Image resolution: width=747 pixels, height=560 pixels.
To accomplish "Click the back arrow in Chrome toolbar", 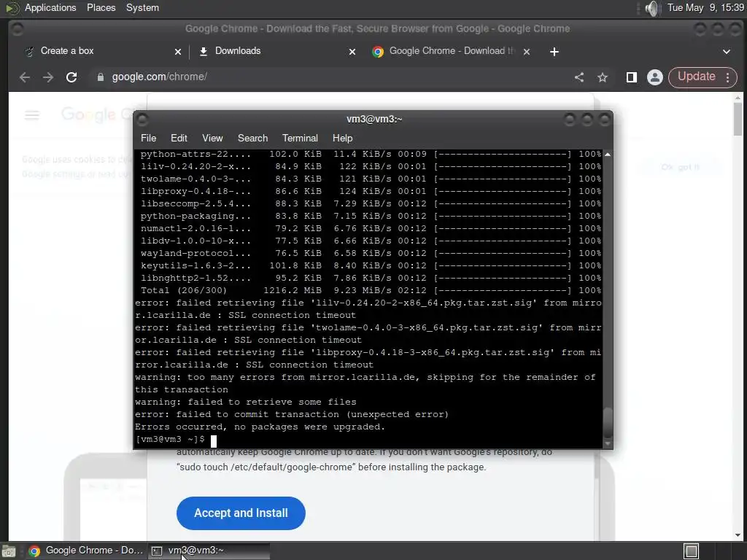I will (x=25, y=77).
